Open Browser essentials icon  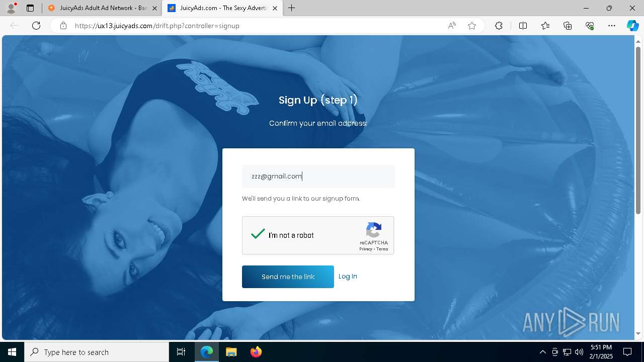(590, 26)
